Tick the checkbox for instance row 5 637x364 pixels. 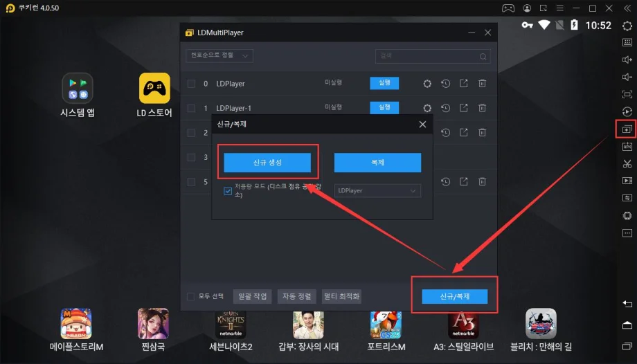(191, 182)
